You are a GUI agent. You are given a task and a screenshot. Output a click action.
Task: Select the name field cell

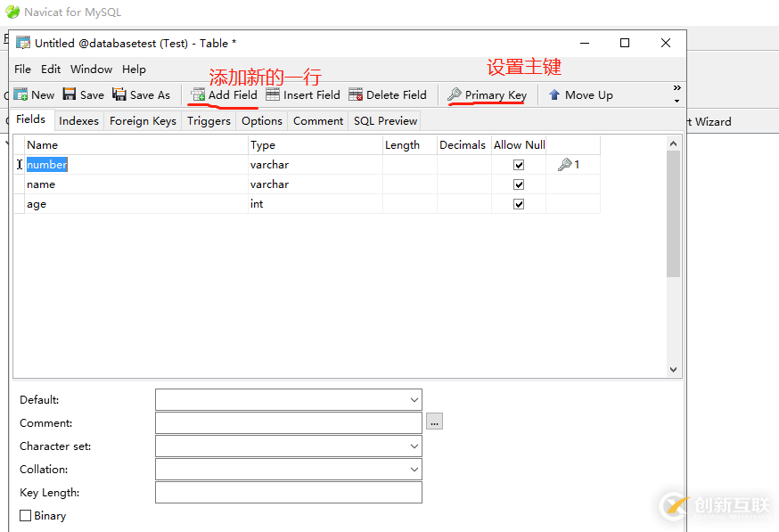136,184
